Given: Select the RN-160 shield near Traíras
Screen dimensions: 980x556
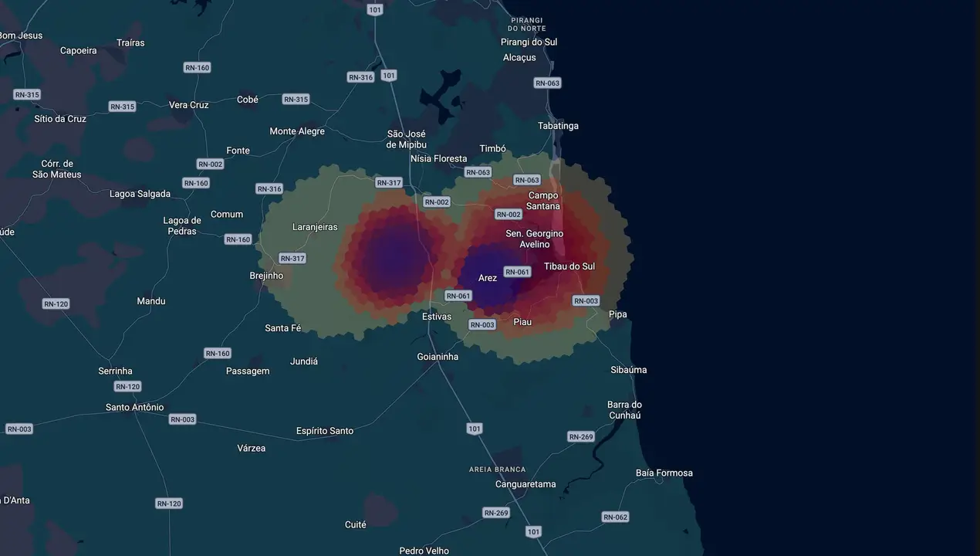Looking at the screenshot, I should (198, 68).
